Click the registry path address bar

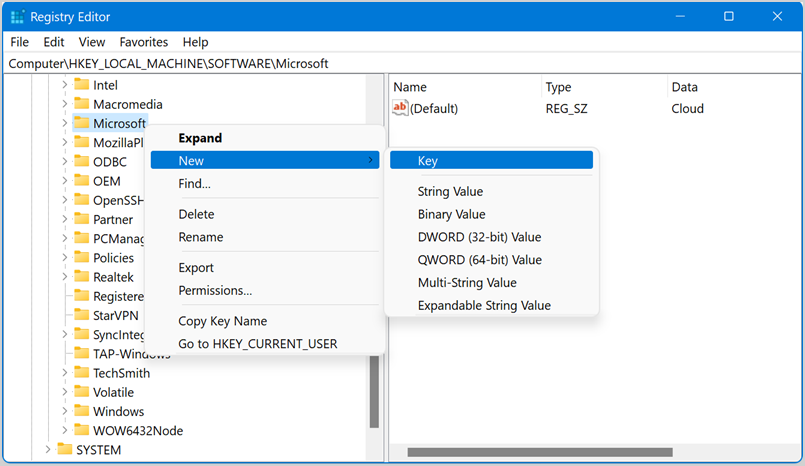(400, 63)
